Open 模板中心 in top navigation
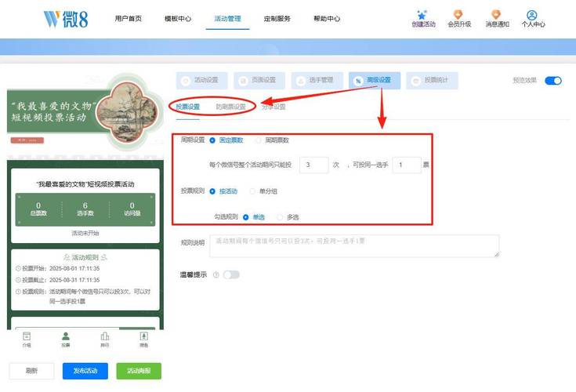Screen dimensions: 576x392 (x=178, y=19)
